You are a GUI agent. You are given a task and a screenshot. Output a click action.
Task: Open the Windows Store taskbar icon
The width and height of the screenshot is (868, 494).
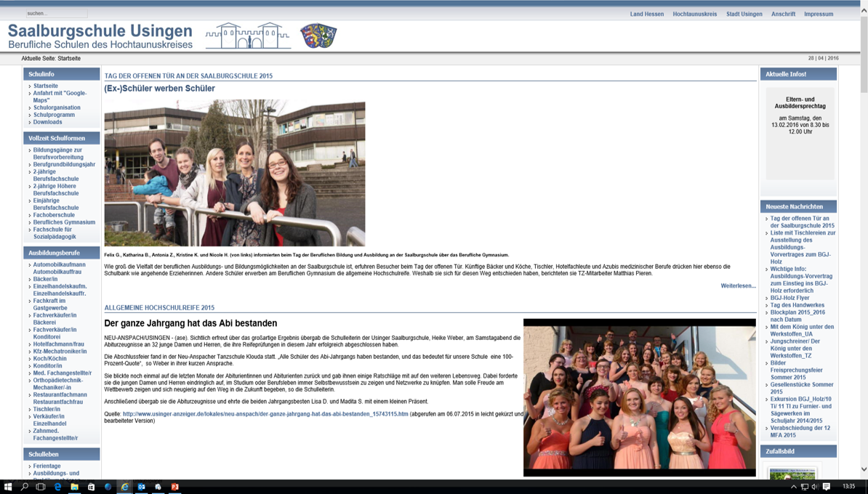[92, 487]
